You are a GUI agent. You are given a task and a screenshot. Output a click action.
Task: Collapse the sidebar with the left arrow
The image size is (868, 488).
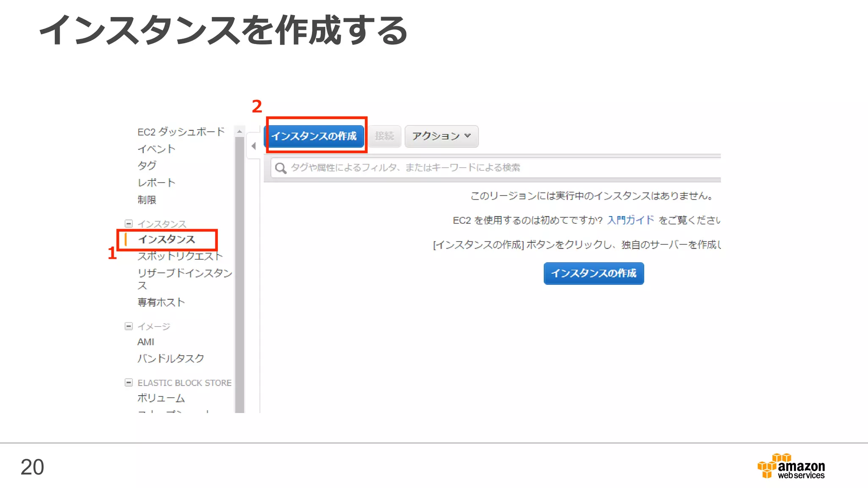coord(253,146)
